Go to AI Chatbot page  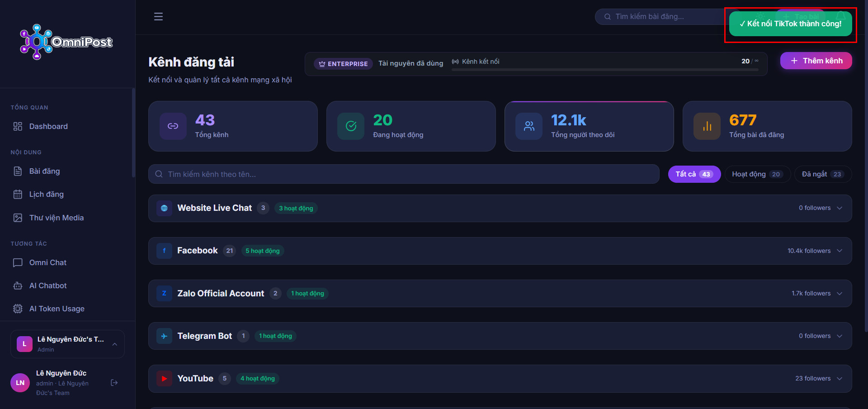[67, 285]
